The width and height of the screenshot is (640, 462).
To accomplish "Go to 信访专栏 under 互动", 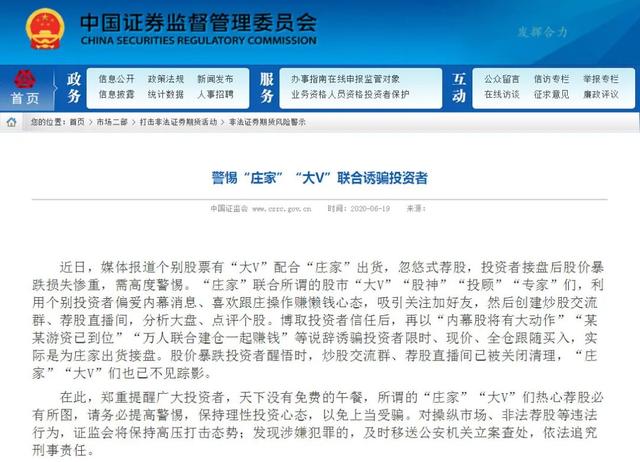I will click(x=551, y=79).
